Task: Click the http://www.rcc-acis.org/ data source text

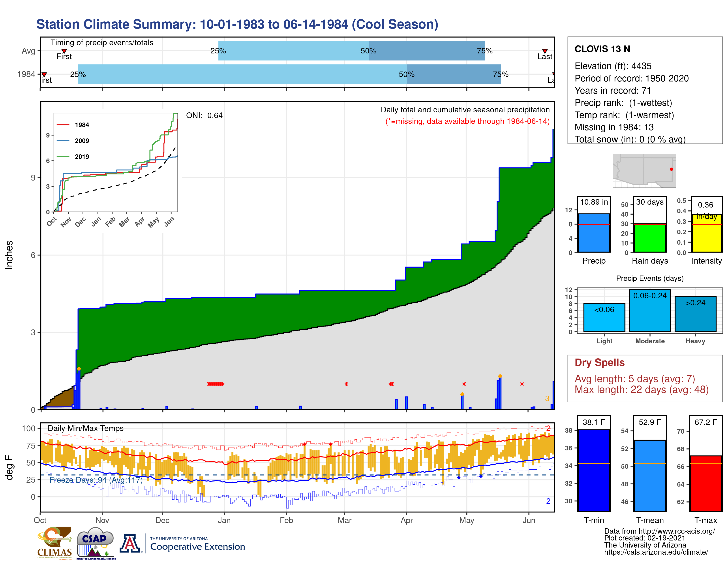Action: 677,531
